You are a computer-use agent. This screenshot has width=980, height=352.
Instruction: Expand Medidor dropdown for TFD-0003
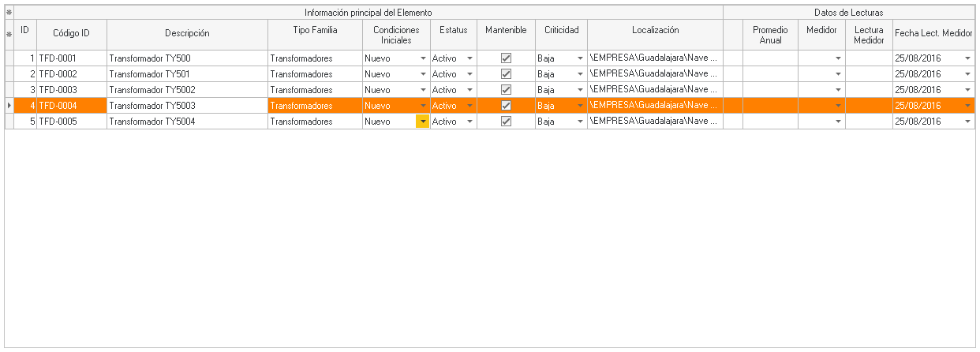[838, 90]
